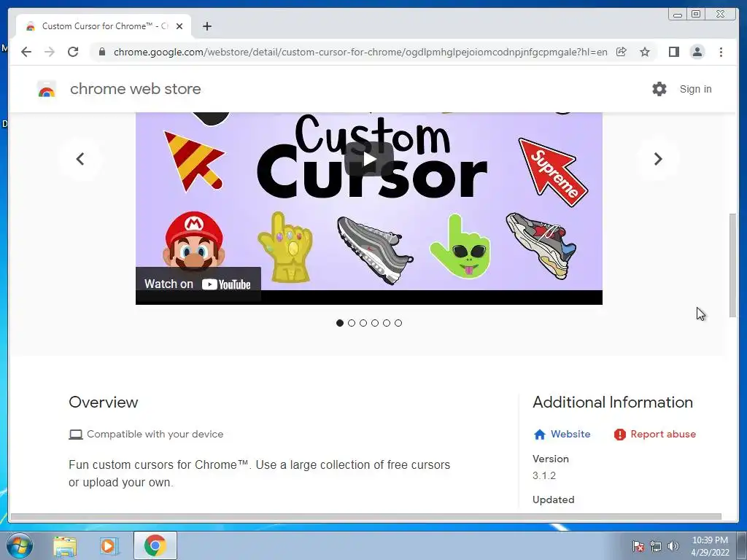This screenshot has height=560, width=747.
Task: Select the fifth carousel dot
Action: [x=387, y=323]
